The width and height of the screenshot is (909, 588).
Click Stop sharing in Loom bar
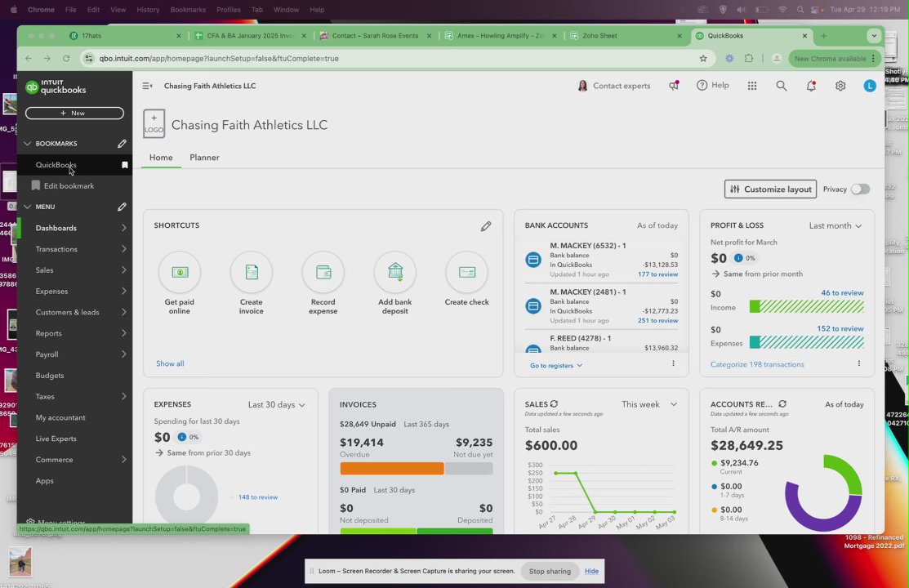[550, 571]
